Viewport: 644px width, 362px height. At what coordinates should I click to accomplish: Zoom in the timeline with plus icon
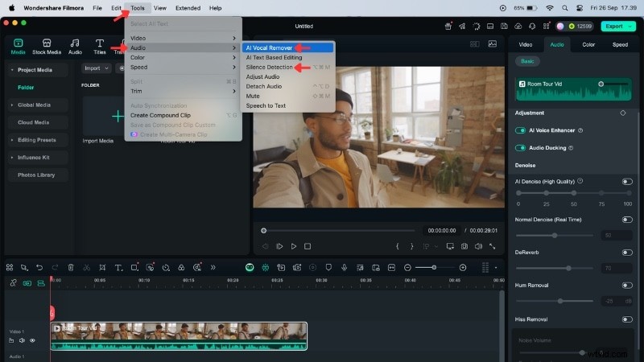tap(463, 268)
